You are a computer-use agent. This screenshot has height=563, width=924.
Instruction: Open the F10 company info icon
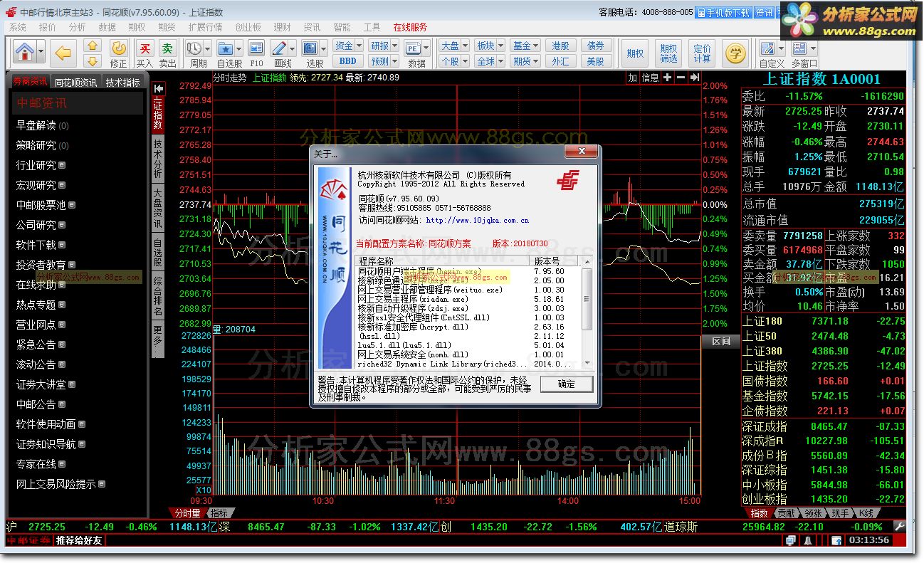(257, 48)
